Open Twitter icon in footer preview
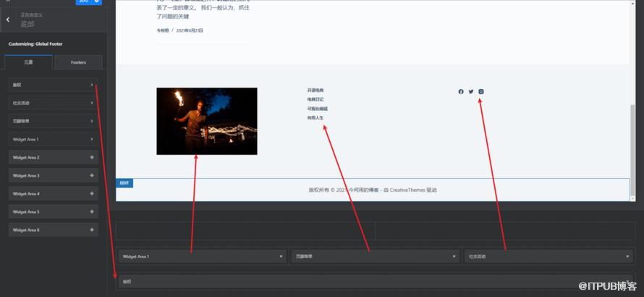Screen dimensions: 644x297 (x=471, y=92)
